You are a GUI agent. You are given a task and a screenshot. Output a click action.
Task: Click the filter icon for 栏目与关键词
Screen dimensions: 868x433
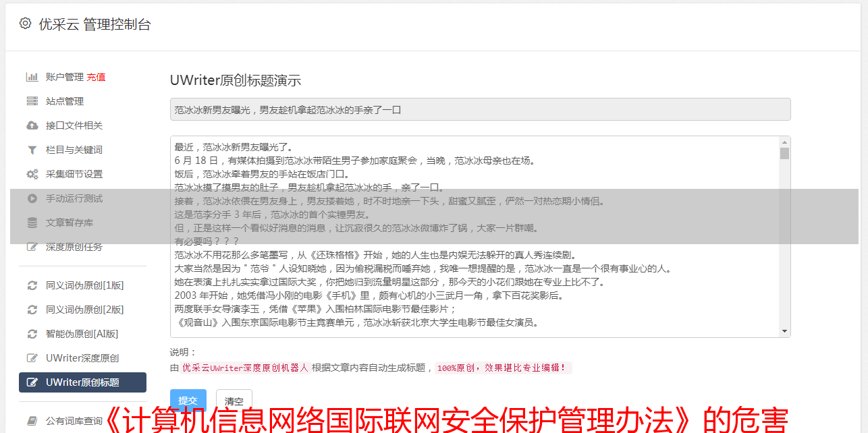[32, 150]
